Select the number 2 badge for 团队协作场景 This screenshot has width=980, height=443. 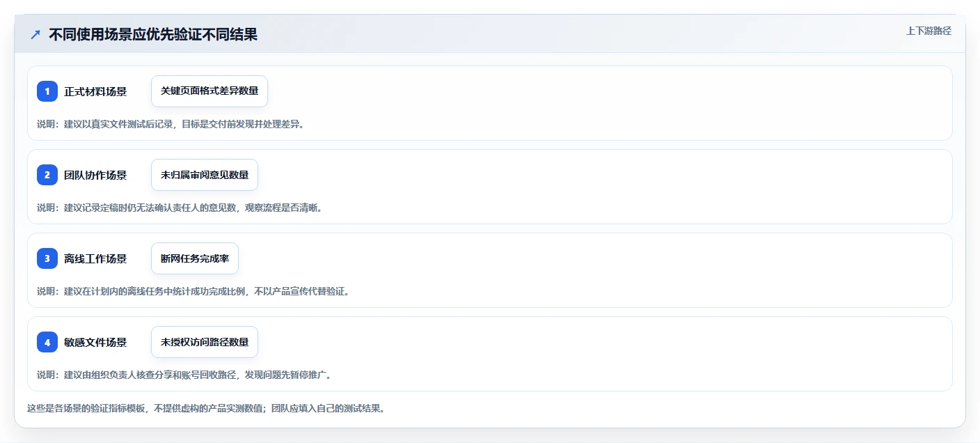coord(47,175)
